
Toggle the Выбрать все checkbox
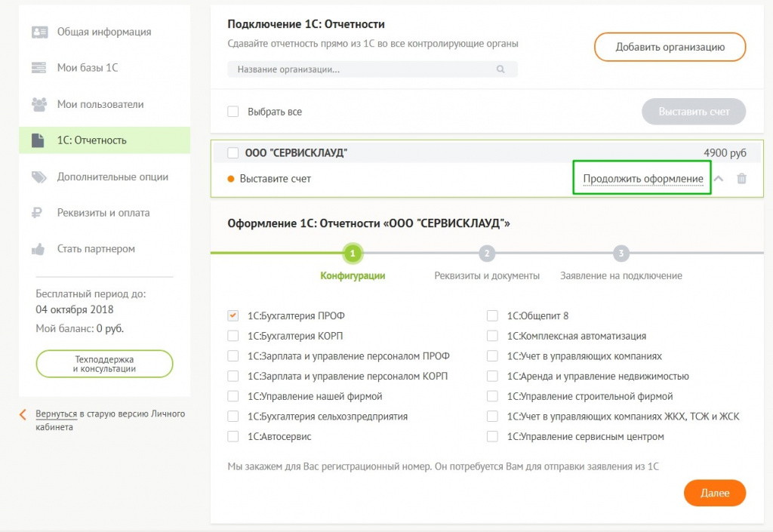click(x=233, y=112)
